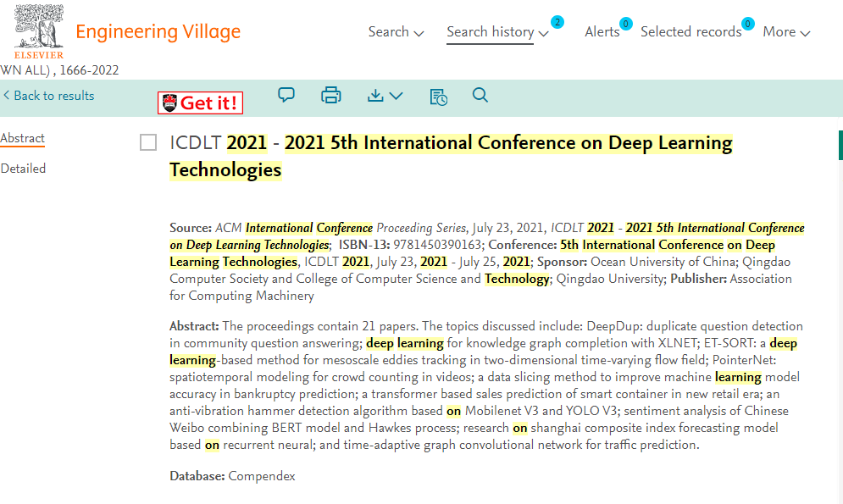Click the Alerts count badge
Viewport: 843px width, 504px height.
click(x=626, y=24)
